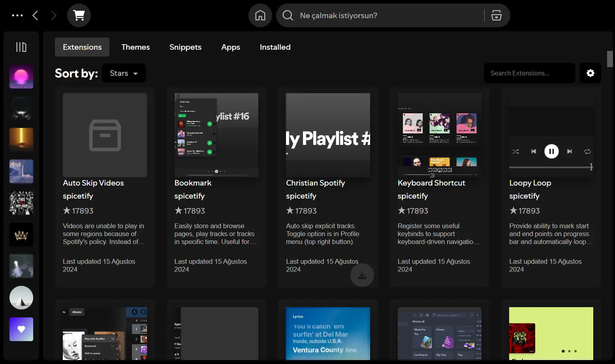Screen dimensions: 615x364
Task: Click the 17893 star count on Loopy Loop
Action: [525, 211]
